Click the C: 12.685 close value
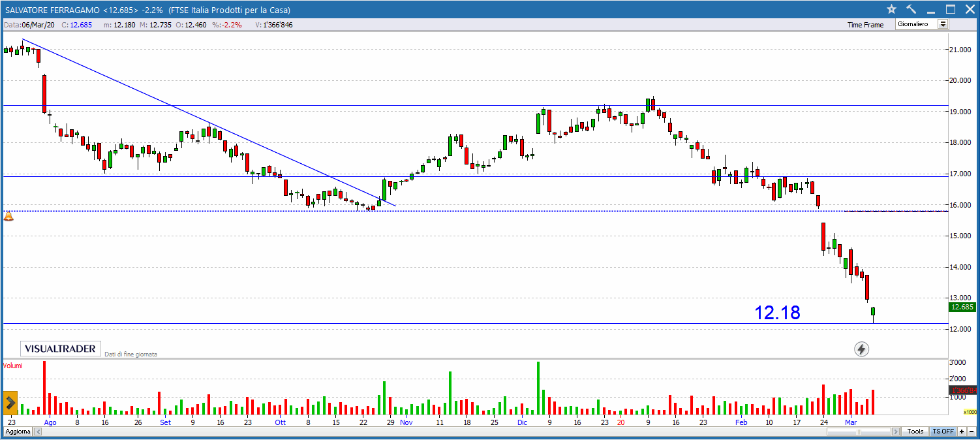Image resolution: width=980 pixels, height=440 pixels. (x=77, y=25)
